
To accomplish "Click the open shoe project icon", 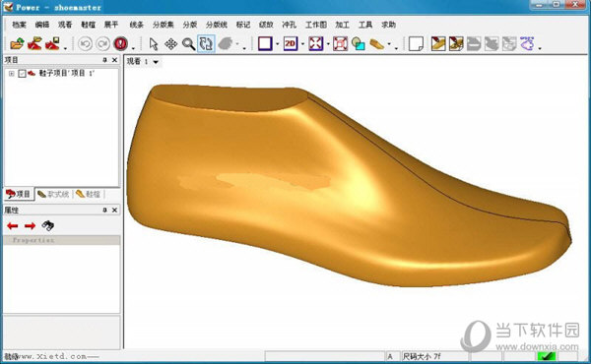I will (x=34, y=43).
